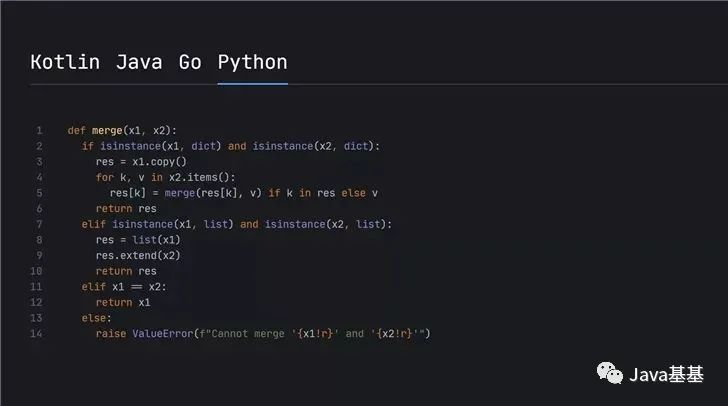Click 'res = list(x1)' code line

coord(138,240)
